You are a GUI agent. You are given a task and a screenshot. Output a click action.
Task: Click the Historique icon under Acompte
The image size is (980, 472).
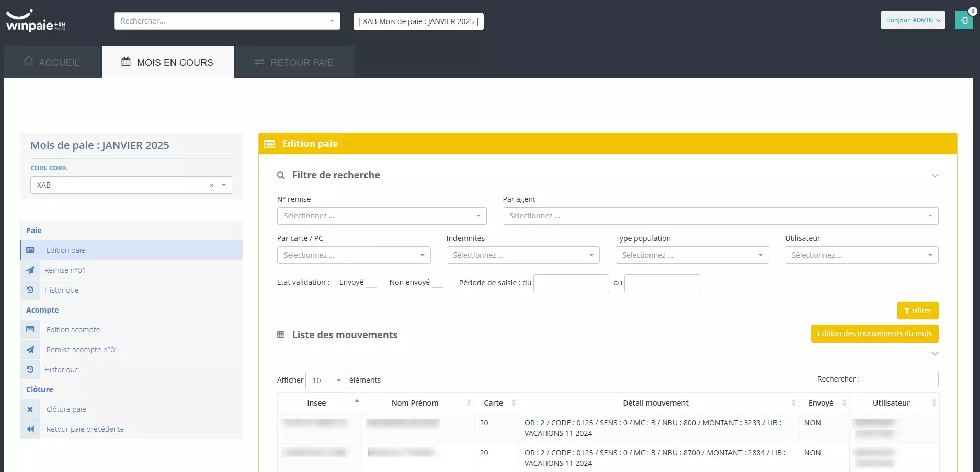pos(30,370)
